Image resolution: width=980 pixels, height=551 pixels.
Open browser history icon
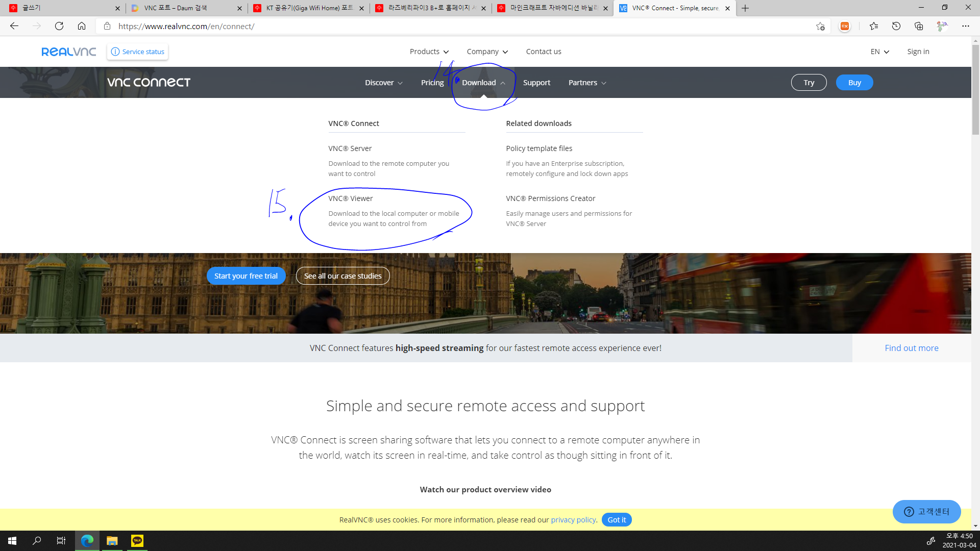coord(896,26)
